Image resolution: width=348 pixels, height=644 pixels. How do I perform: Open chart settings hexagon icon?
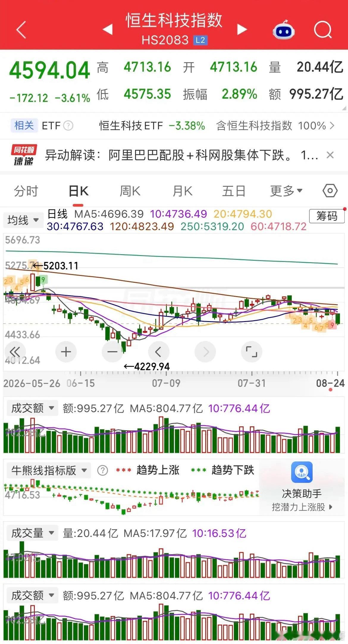click(330, 191)
